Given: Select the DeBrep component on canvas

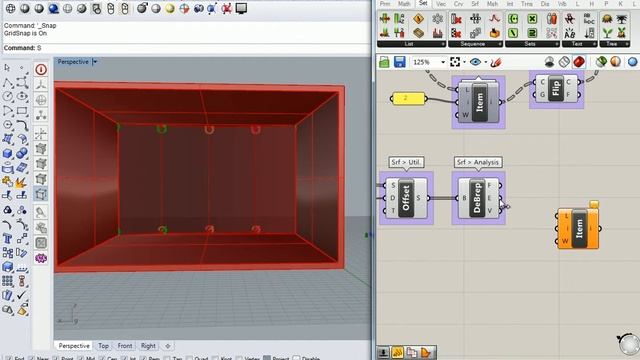Looking at the screenshot, I should pos(479,198).
